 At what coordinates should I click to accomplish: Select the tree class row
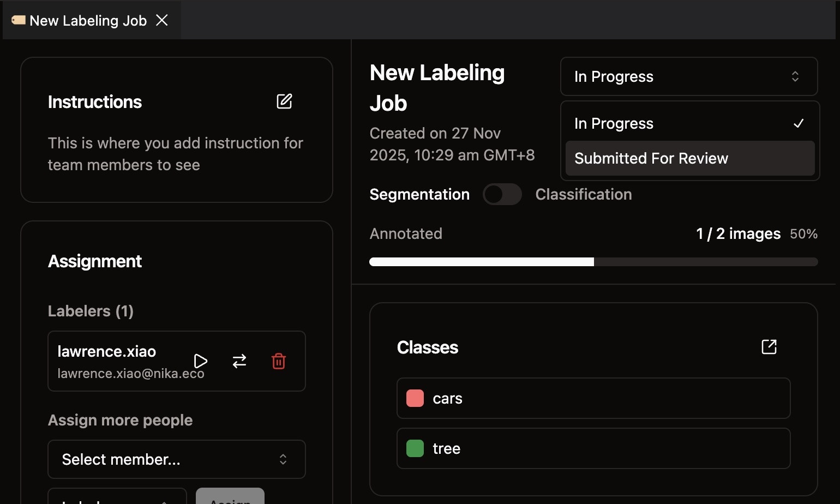point(593,448)
